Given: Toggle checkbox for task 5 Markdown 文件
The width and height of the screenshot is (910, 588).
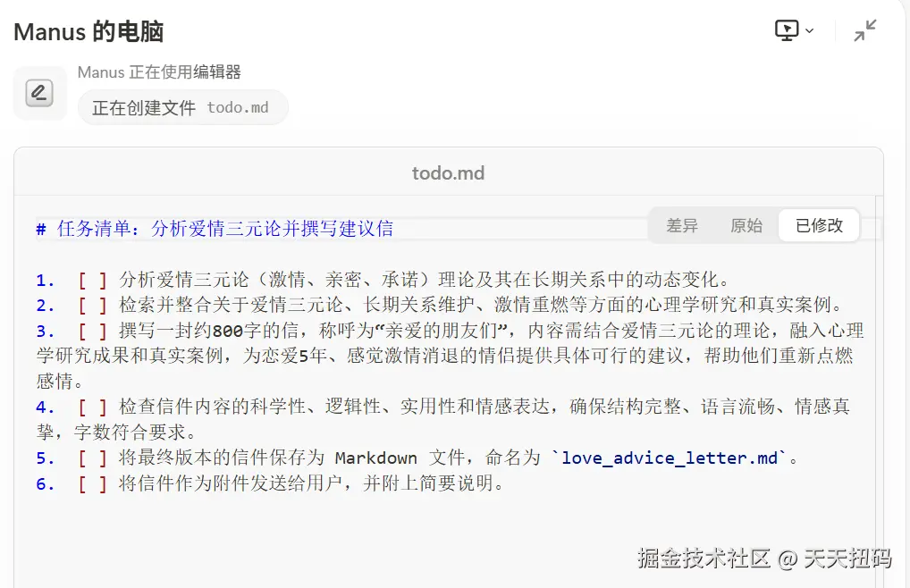Looking at the screenshot, I should (93, 458).
